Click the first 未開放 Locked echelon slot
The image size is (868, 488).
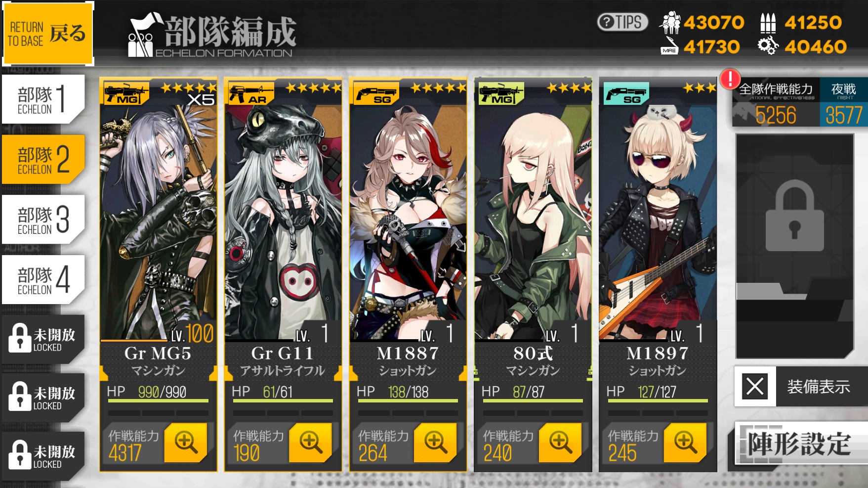(42, 339)
